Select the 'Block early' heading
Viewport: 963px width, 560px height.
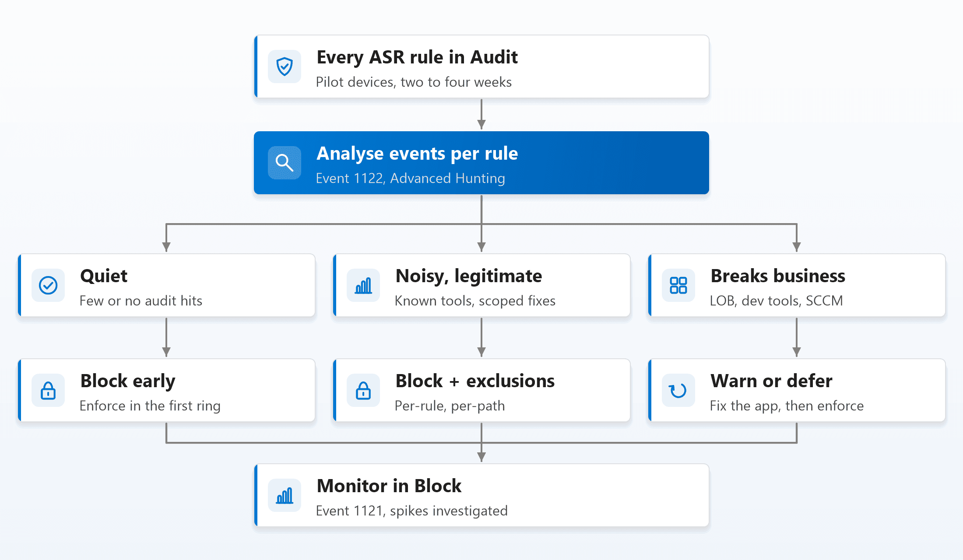click(x=128, y=381)
